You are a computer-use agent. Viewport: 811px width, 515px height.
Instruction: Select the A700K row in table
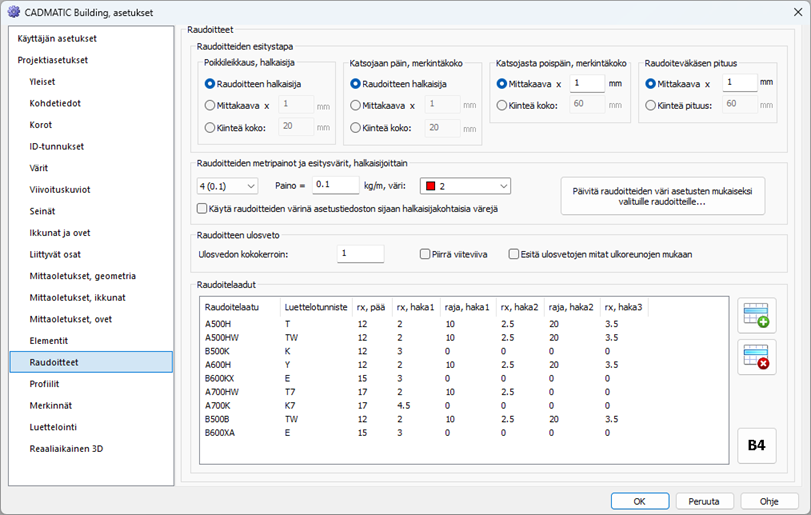(463, 406)
